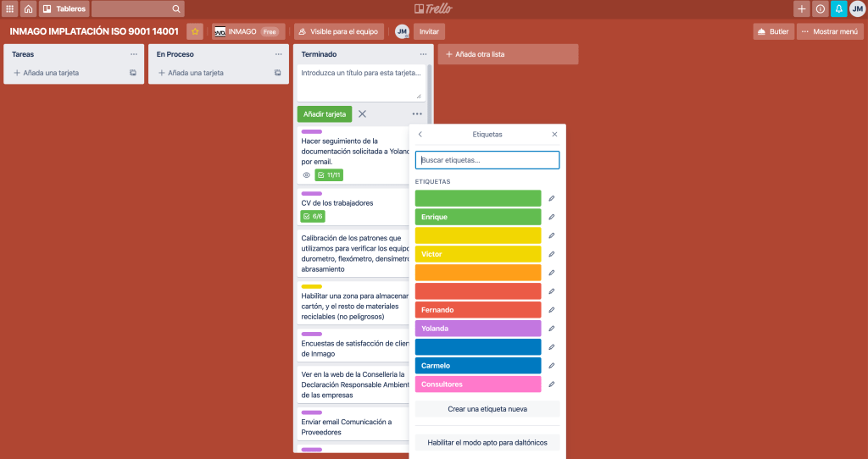The height and width of the screenshot is (459, 868).
Task: Edit the unnamed red label
Action: coord(551,291)
